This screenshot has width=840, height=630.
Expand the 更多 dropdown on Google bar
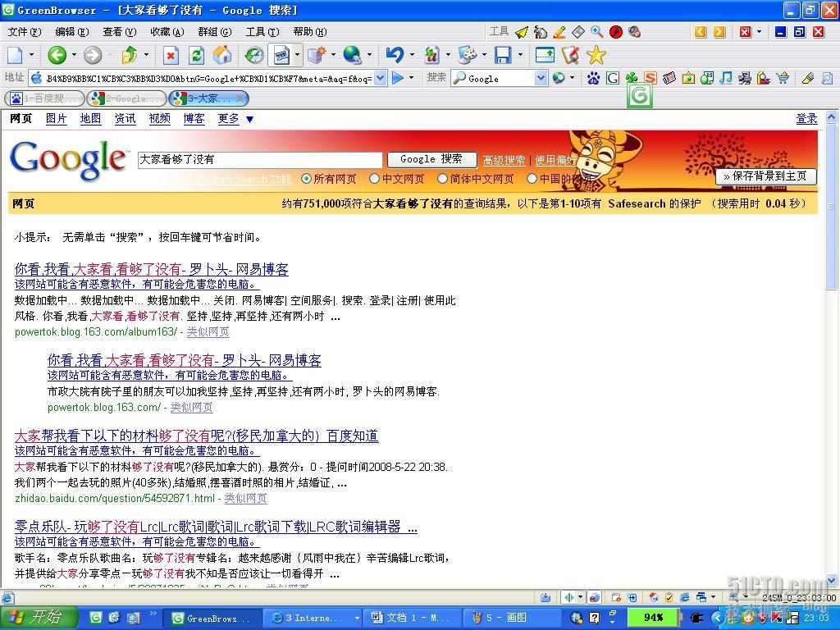249,119
